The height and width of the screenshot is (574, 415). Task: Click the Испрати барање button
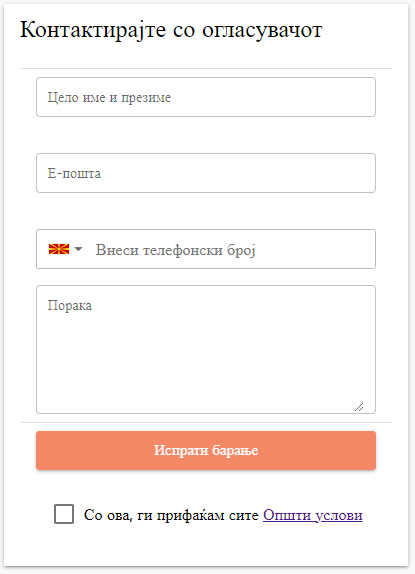(206, 450)
